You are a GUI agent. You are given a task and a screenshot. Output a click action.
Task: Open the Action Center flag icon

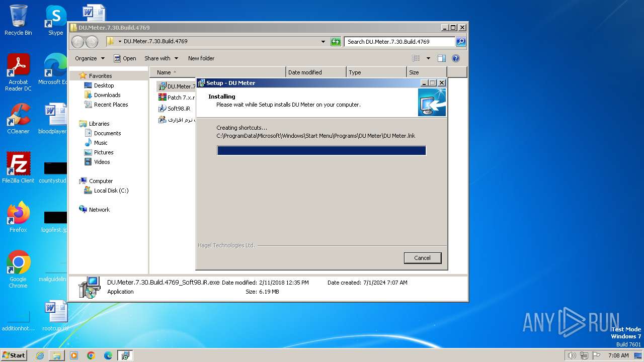[x=596, y=355]
